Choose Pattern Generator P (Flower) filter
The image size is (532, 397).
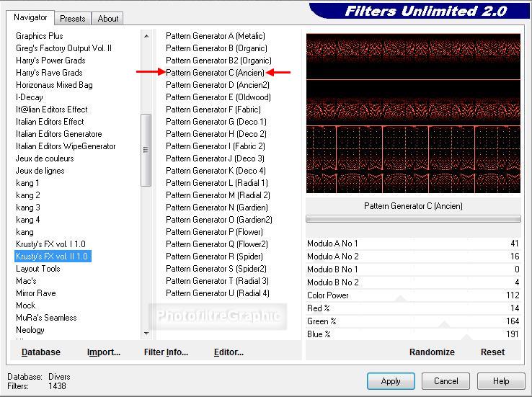tap(214, 232)
